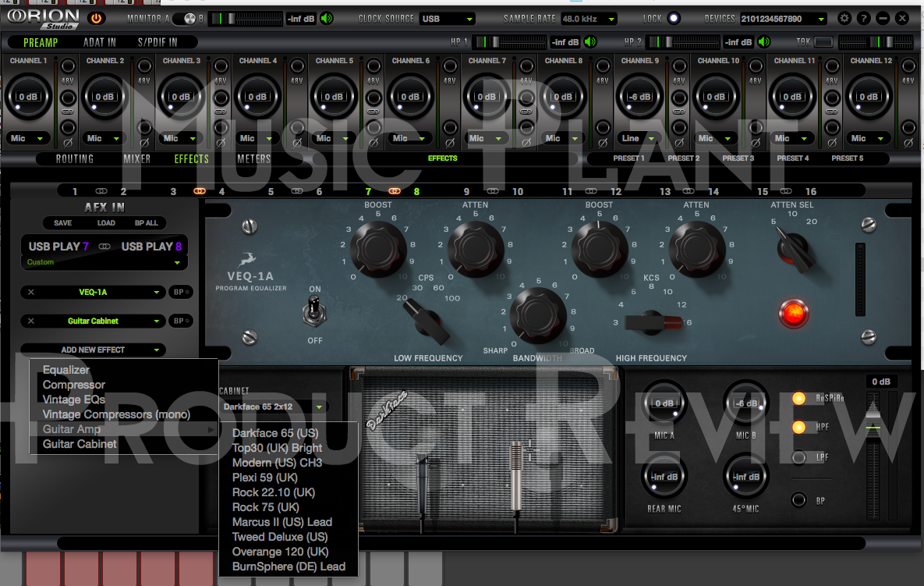Open the Mixer tab

point(136,159)
